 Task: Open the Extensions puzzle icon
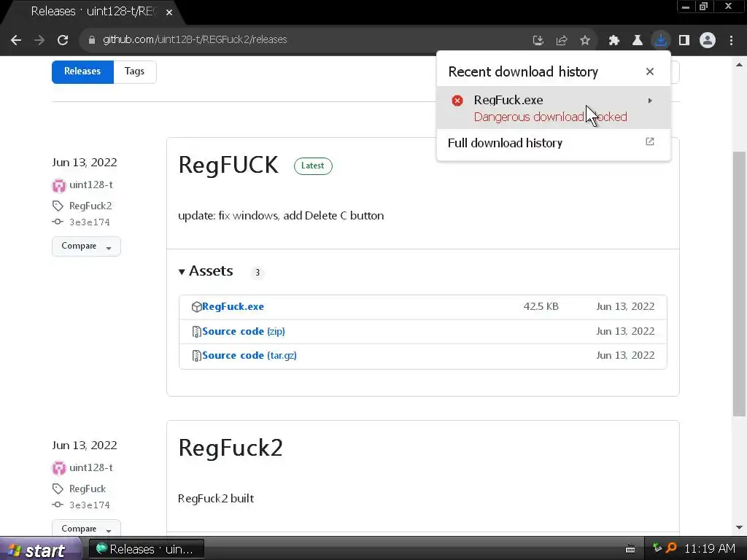pos(614,41)
